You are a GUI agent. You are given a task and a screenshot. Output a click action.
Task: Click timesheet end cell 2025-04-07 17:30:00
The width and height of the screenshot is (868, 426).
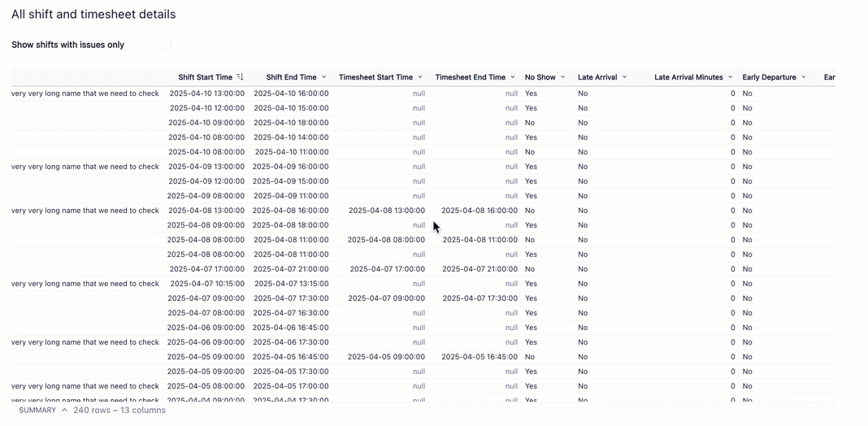tap(480, 298)
